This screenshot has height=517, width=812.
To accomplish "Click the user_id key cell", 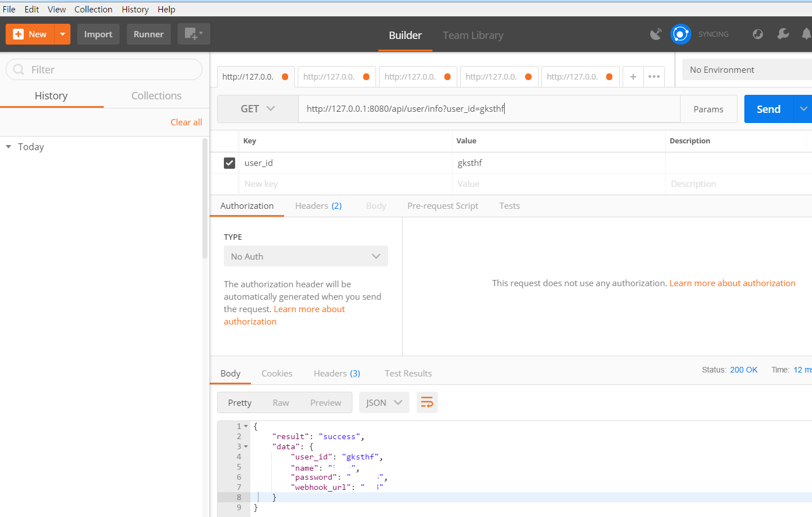I will [x=346, y=163].
